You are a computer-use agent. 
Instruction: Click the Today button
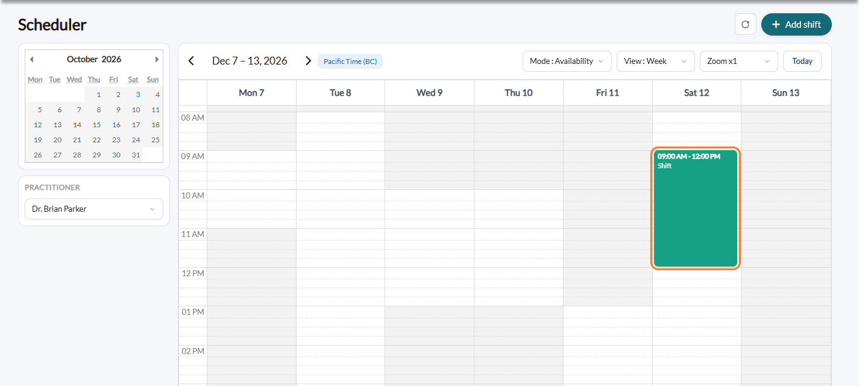tap(802, 61)
